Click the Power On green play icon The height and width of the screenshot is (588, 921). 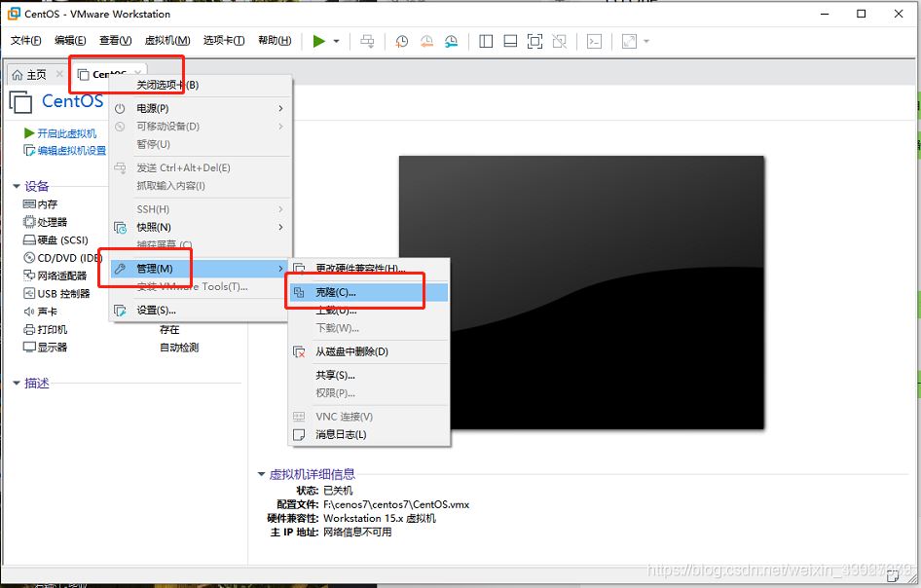[x=318, y=41]
